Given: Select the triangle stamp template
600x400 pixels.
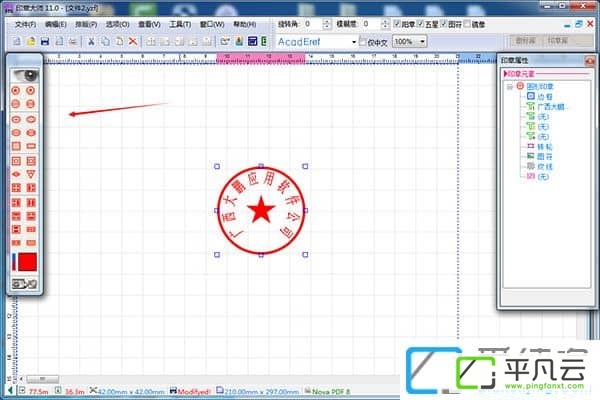Looking at the screenshot, I should point(31,174).
